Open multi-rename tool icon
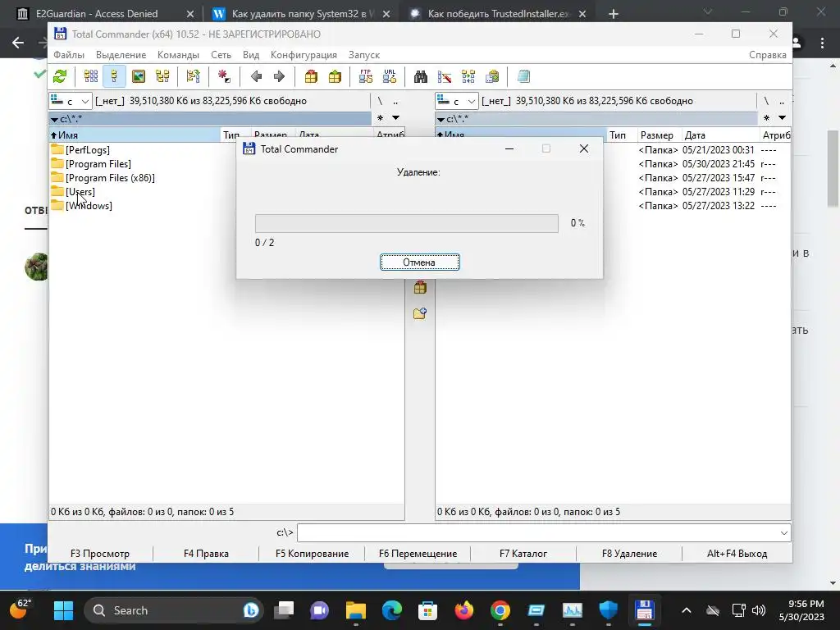The height and width of the screenshot is (630, 840). (x=445, y=76)
